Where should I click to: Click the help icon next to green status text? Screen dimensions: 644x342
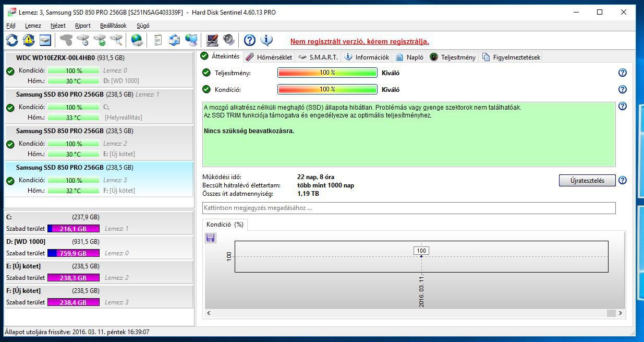click(x=622, y=106)
